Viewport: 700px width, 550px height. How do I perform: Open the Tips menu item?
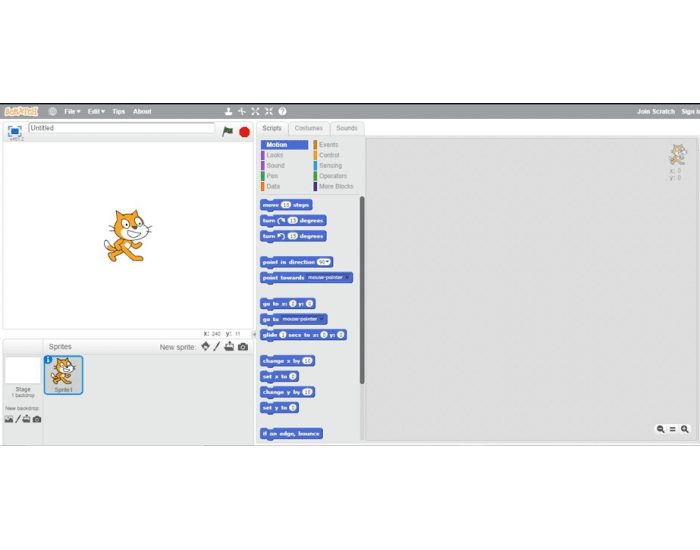119,111
